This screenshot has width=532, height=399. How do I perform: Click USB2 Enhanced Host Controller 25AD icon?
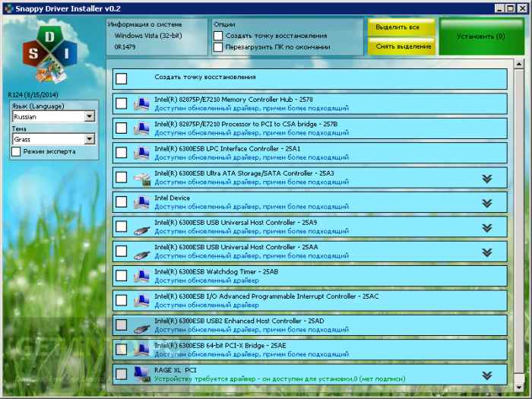(142, 325)
